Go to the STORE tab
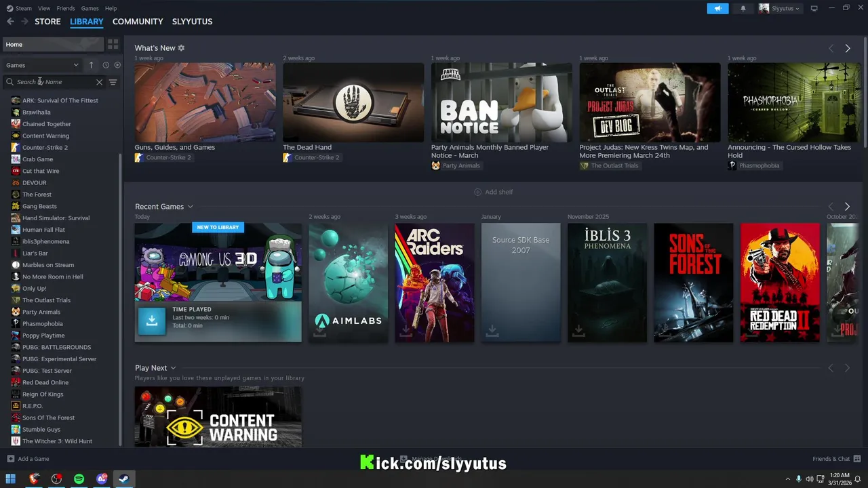 (x=47, y=22)
